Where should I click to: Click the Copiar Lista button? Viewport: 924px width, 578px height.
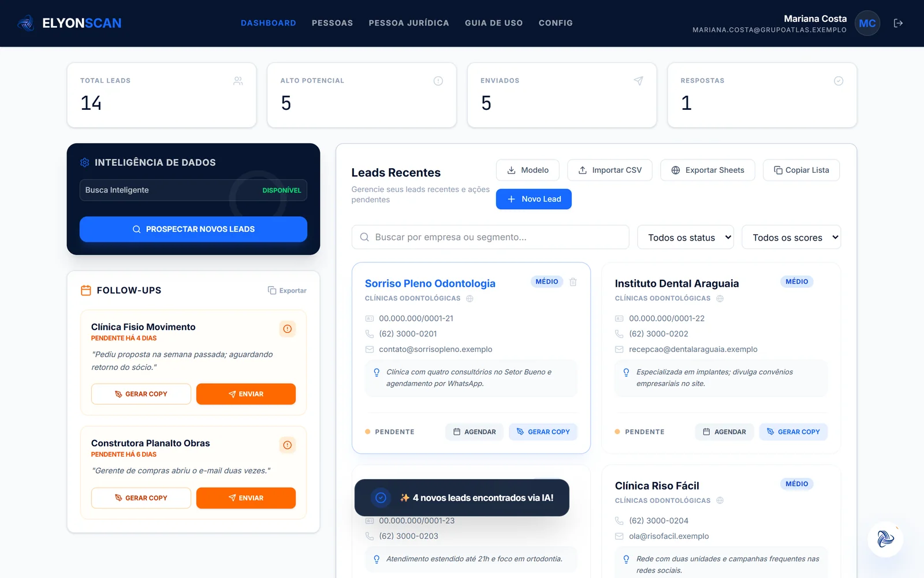(x=801, y=171)
